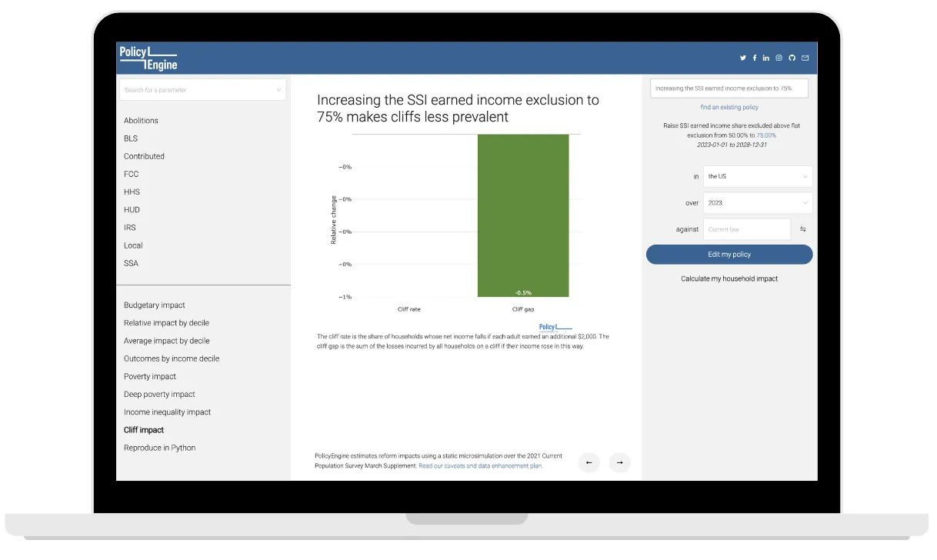
Task: Open the parameter search dropdown
Action: 203,90
